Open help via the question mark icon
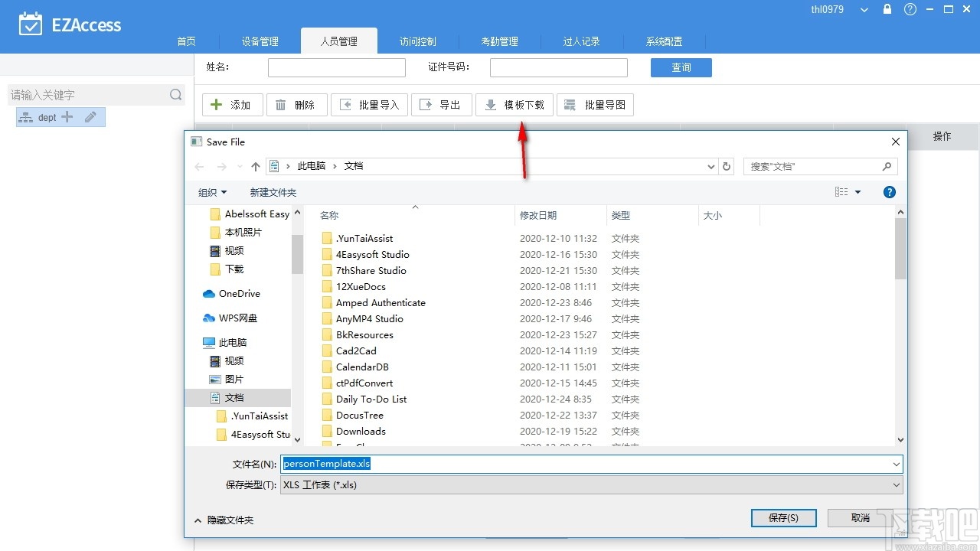This screenshot has height=551, width=980. click(x=910, y=9)
